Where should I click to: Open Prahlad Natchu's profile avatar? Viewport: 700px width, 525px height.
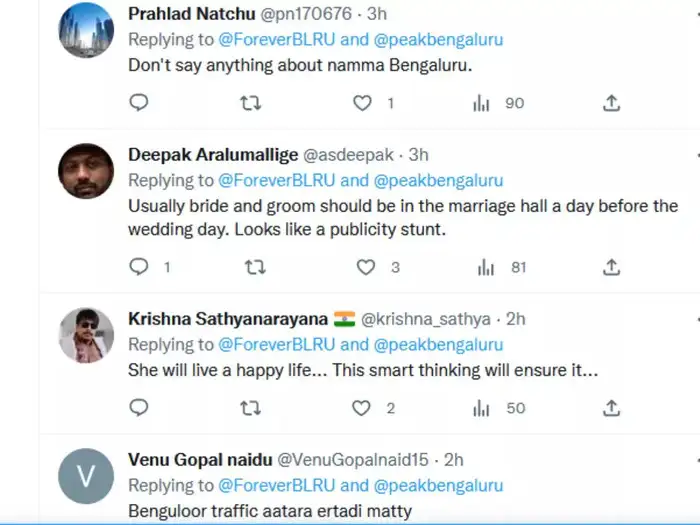(86, 30)
